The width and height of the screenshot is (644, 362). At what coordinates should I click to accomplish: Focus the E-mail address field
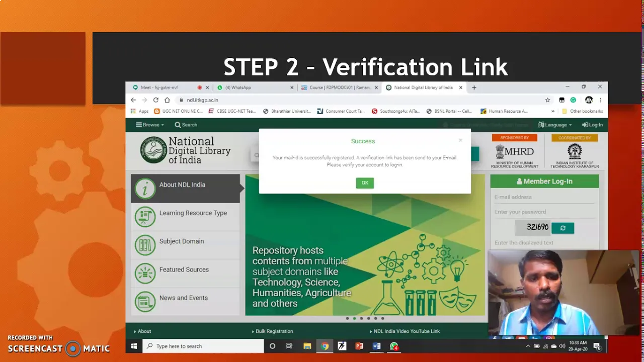pos(544,197)
